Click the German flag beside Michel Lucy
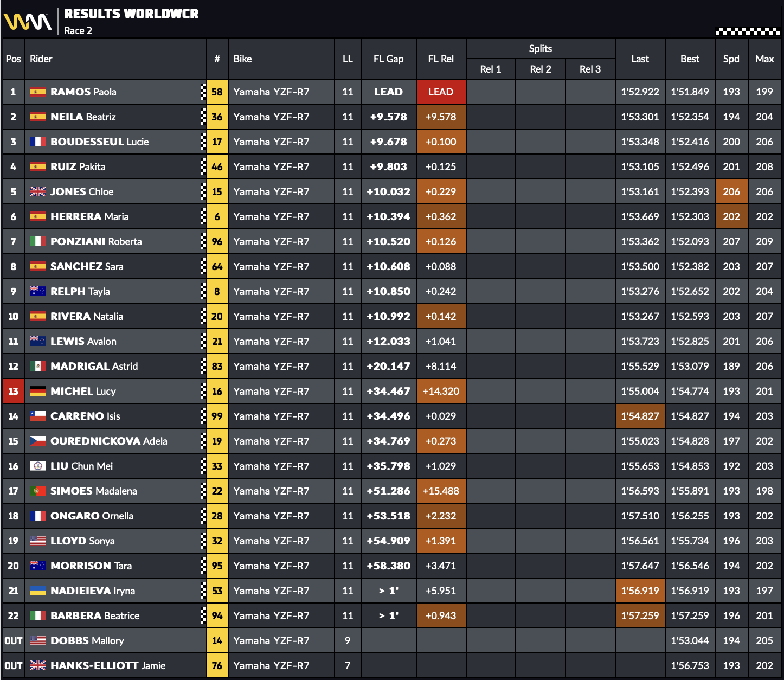The width and height of the screenshot is (784, 680). click(x=37, y=391)
